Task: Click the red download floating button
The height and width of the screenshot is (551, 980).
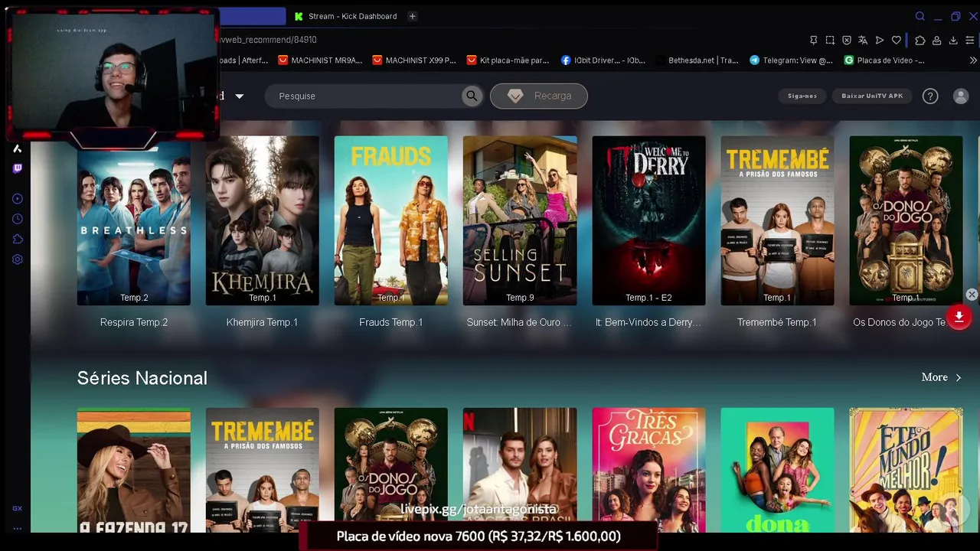Action: tap(959, 317)
